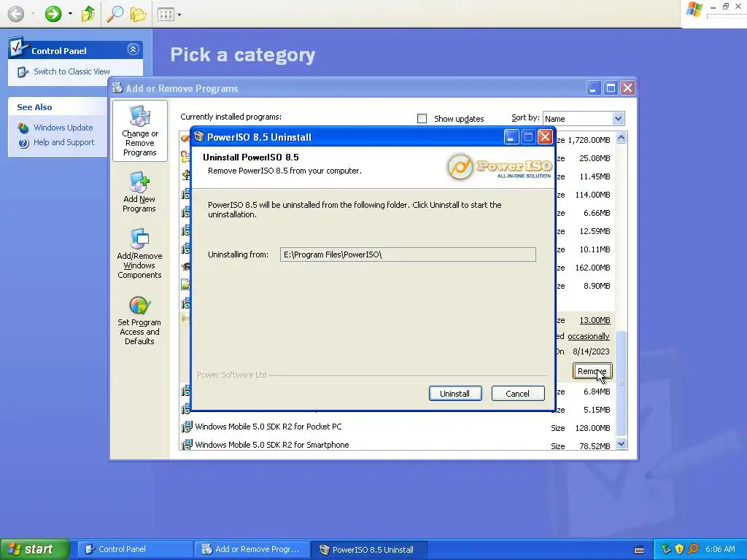The height and width of the screenshot is (560, 747).
Task: Click the Pocket PC SDK installer icon
Action: pos(186,427)
